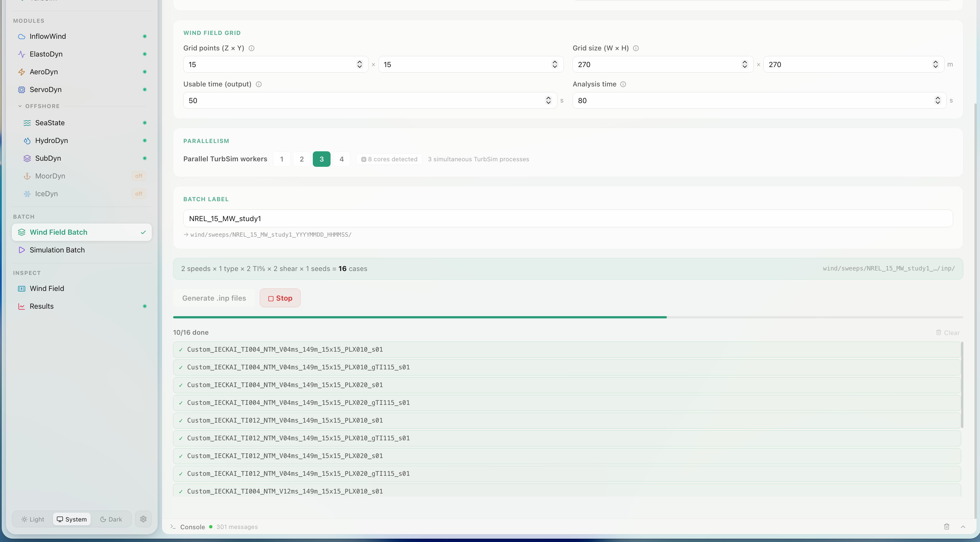
Task: Show info for Analysis time
Action: click(623, 85)
